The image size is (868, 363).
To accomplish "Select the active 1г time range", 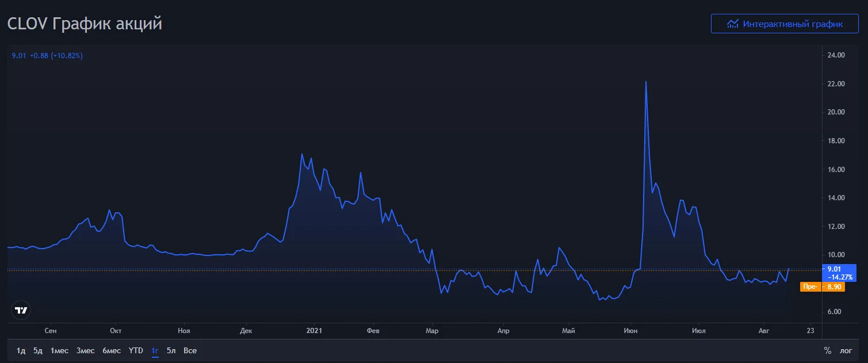I will [x=155, y=350].
